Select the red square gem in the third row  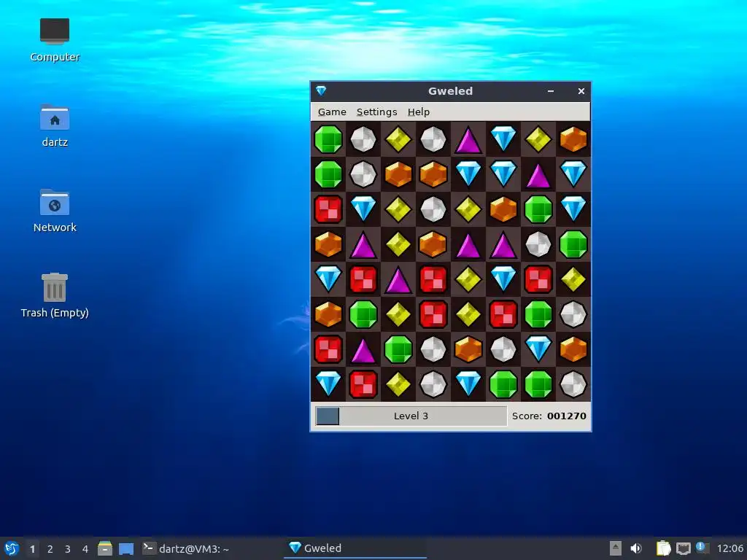[328, 209]
